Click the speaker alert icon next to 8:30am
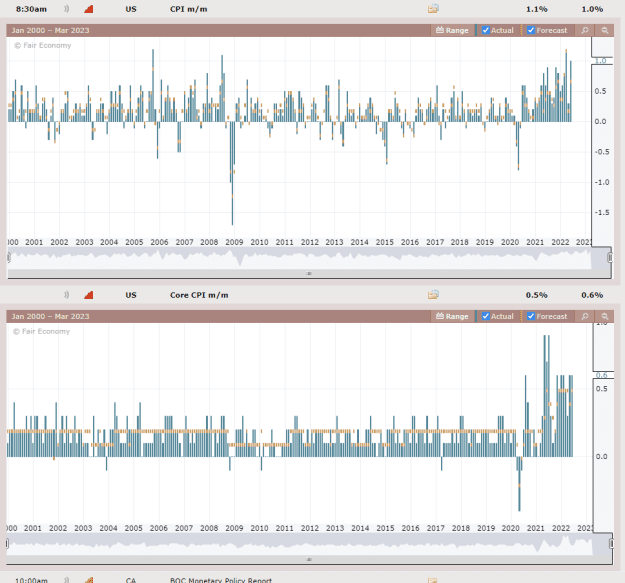The height and width of the screenshot is (583, 625). pyautogui.click(x=66, y=9)
